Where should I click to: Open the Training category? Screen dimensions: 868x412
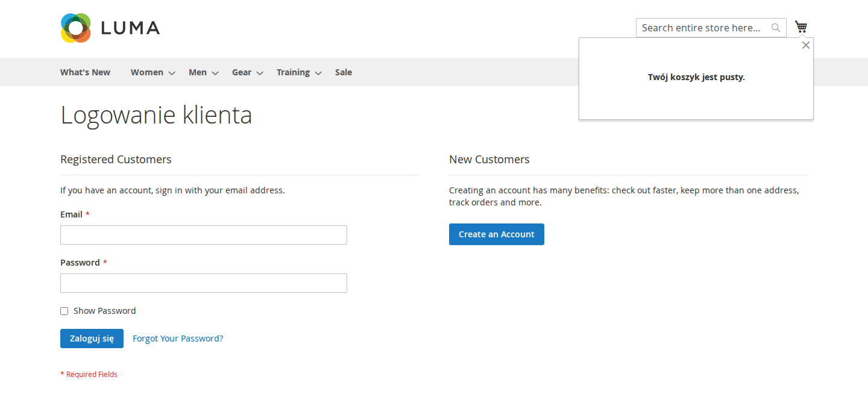pos(293,72)
